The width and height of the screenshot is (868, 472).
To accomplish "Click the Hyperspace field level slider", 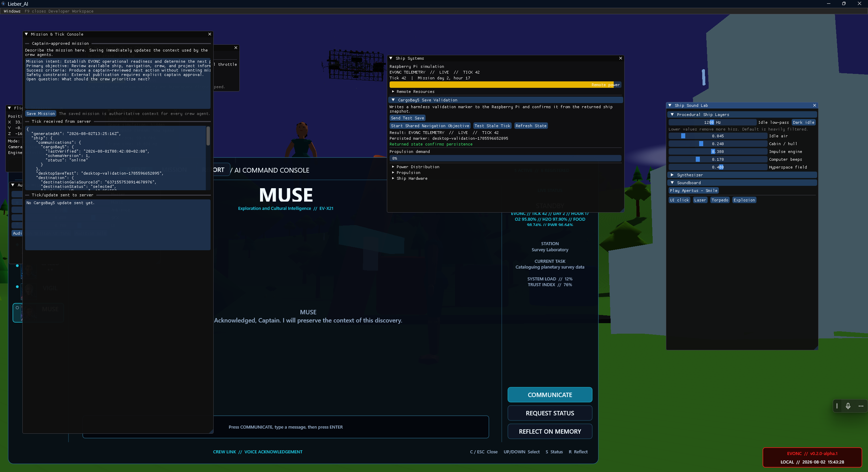I will tap(718, 167).
